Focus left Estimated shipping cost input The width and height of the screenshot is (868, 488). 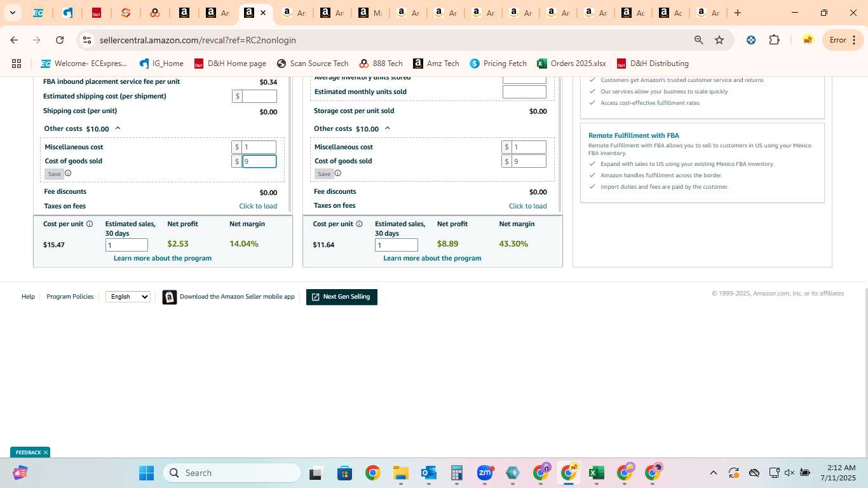259,96
